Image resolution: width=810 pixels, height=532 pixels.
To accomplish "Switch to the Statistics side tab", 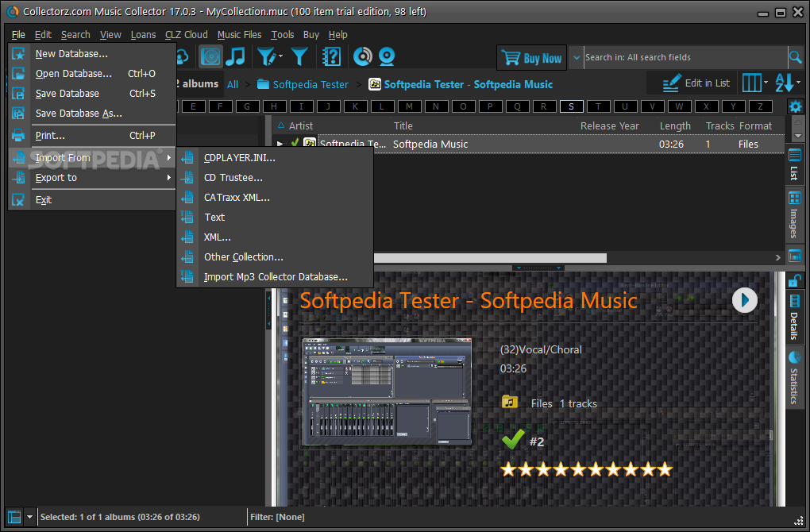I will (x=794, y=378).
